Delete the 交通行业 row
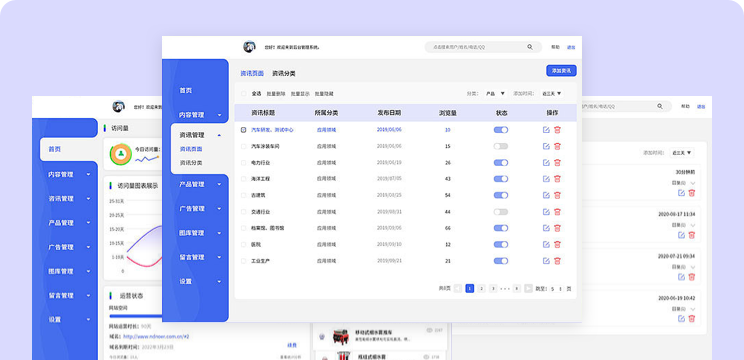This screenshot has height=360, width=744. pos(557,212)
